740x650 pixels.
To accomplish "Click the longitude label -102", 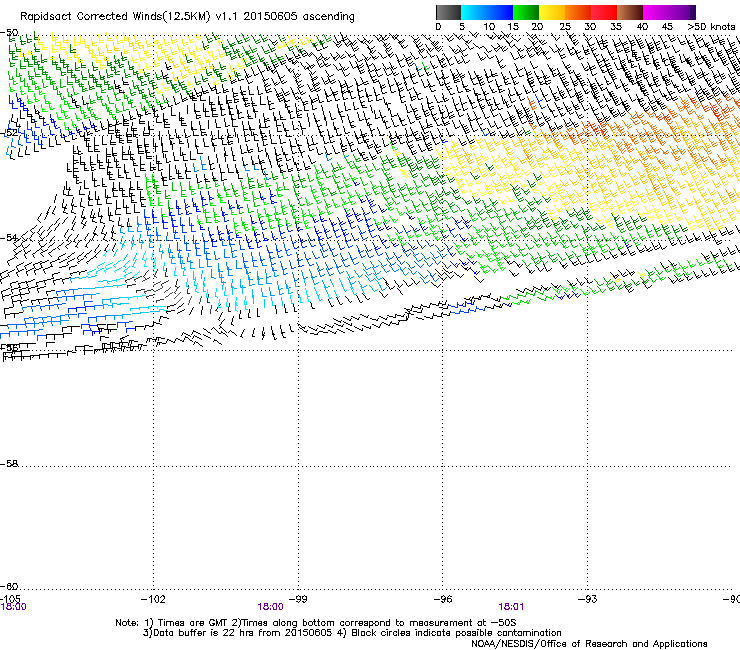I will click(153, 599).
